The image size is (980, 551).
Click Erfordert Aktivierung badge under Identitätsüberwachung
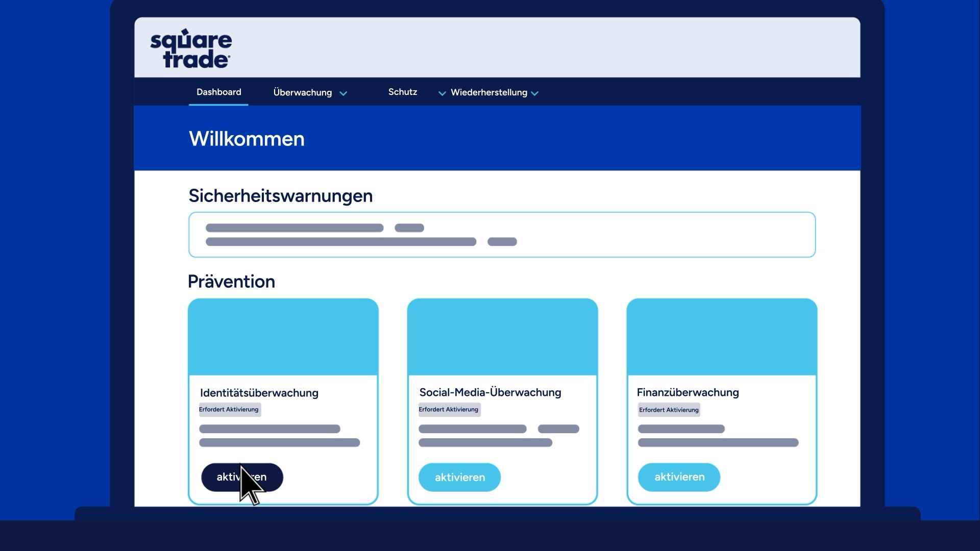pos(229,410)
